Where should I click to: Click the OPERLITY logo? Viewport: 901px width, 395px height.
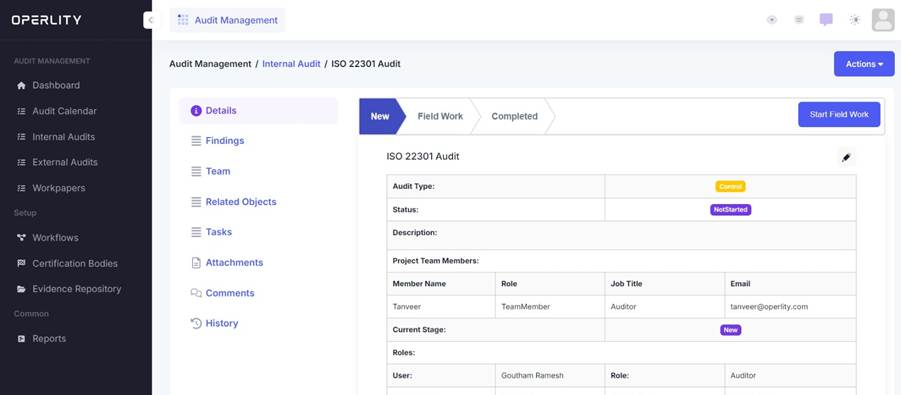[46, 20]
